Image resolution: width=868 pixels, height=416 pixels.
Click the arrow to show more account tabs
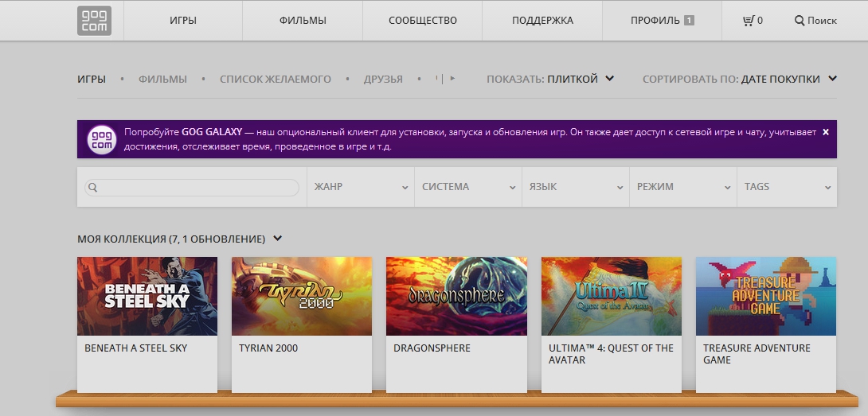pos(452,79)
